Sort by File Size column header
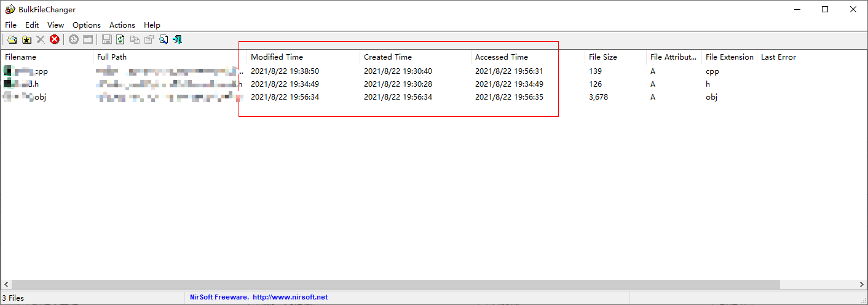The height and width of the screenshot is (305, 868). [x=615, y=57]
